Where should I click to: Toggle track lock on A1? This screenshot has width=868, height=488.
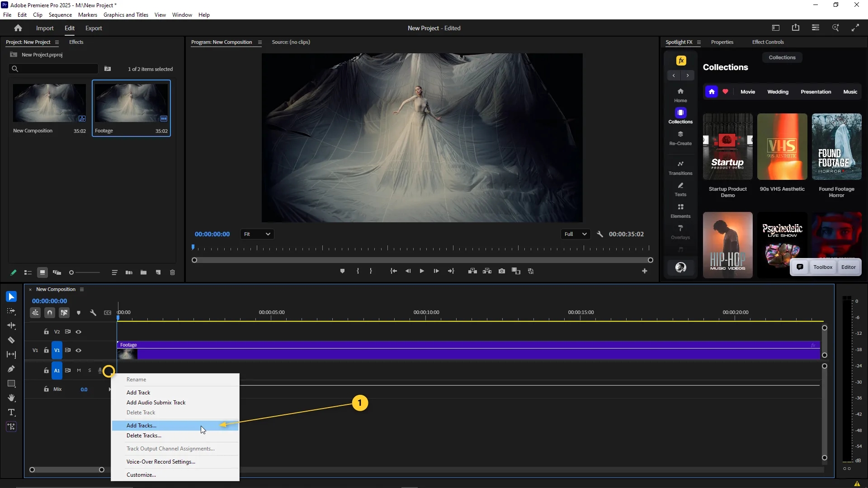coord(46,371)
